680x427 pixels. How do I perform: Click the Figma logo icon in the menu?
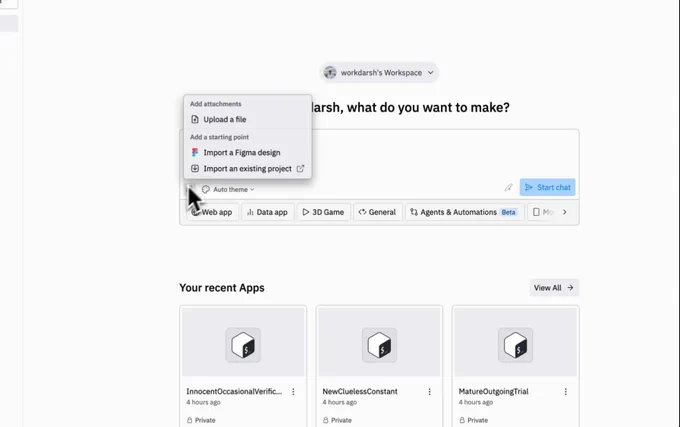[195, 153]
